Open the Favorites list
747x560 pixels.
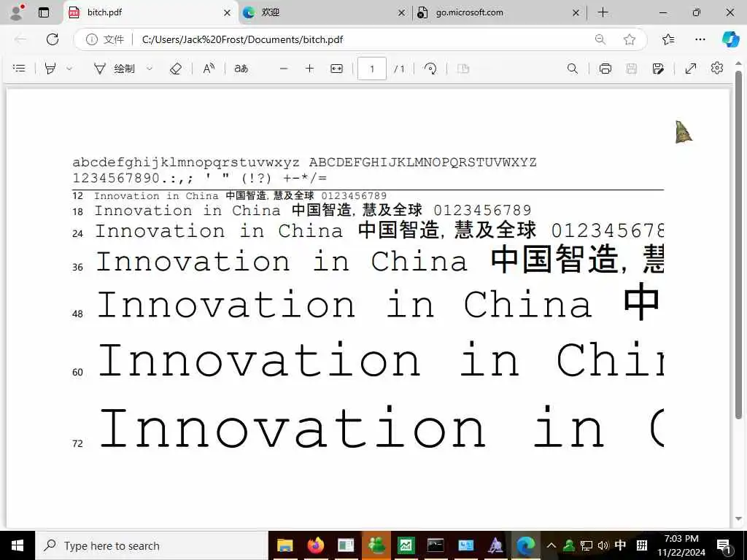[x=668, y=39]
